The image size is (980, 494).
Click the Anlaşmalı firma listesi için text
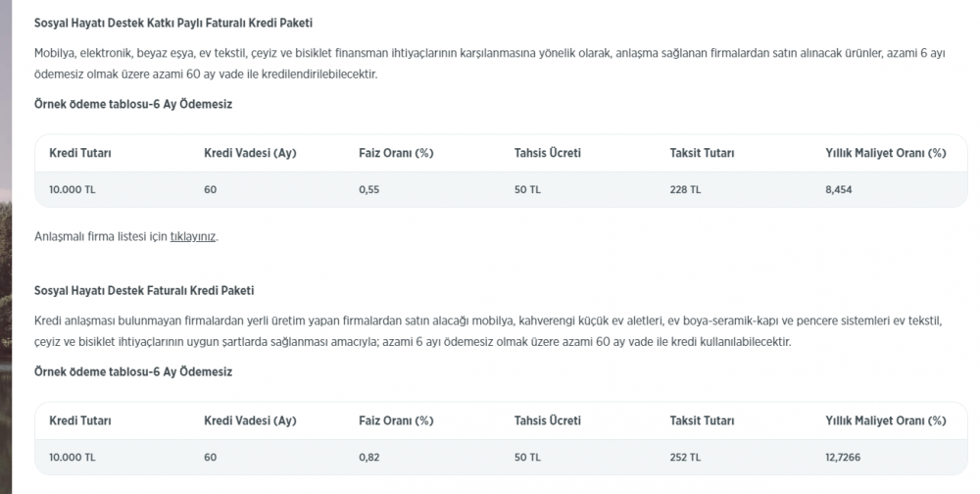101,237
